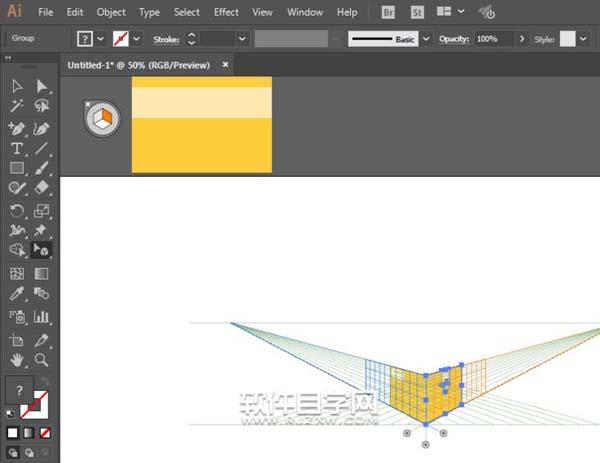This screenshot has width=600, height=463.
Task: Choose the Symbol Sprayer tool
Action: 17,317
